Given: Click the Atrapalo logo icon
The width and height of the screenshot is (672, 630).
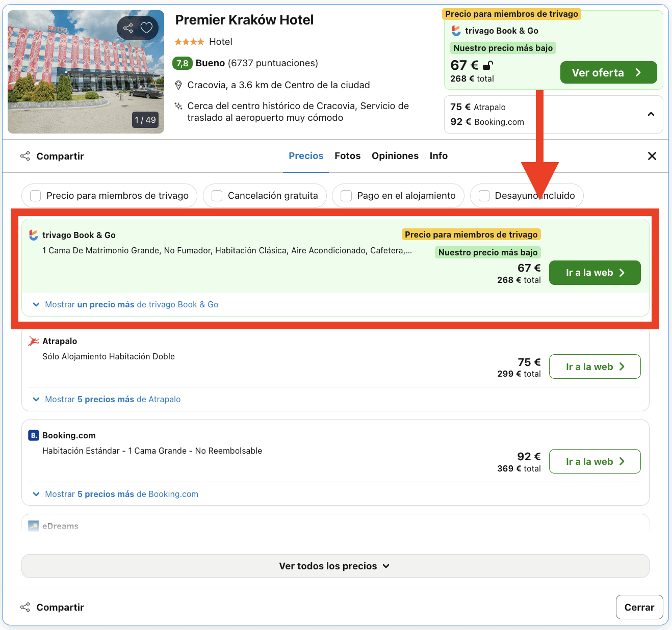Looking at the screenshot, I should [x=34, y=341].
